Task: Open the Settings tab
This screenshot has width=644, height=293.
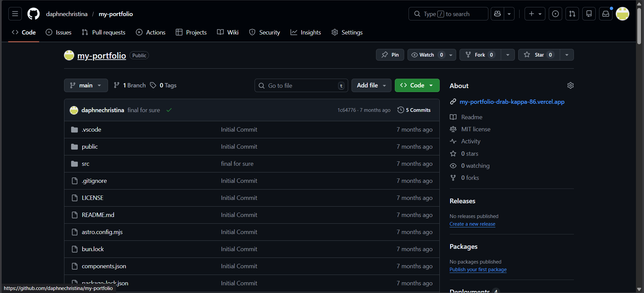Action: click(347, 32)
